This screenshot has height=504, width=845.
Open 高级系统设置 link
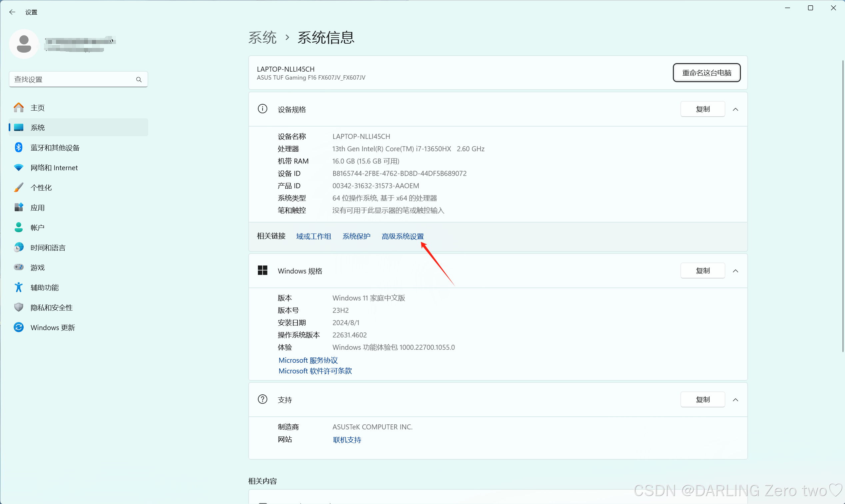(x=403, y=236)
